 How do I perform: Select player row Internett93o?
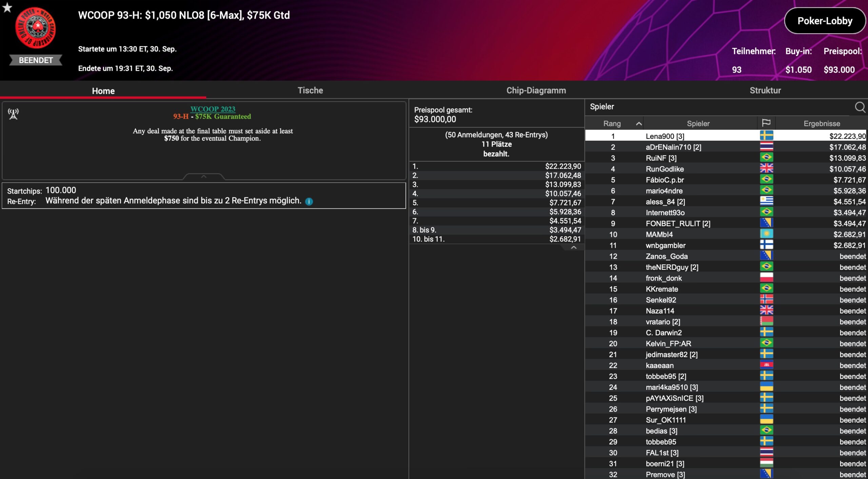pyautogui.click(x=726, y=212)
